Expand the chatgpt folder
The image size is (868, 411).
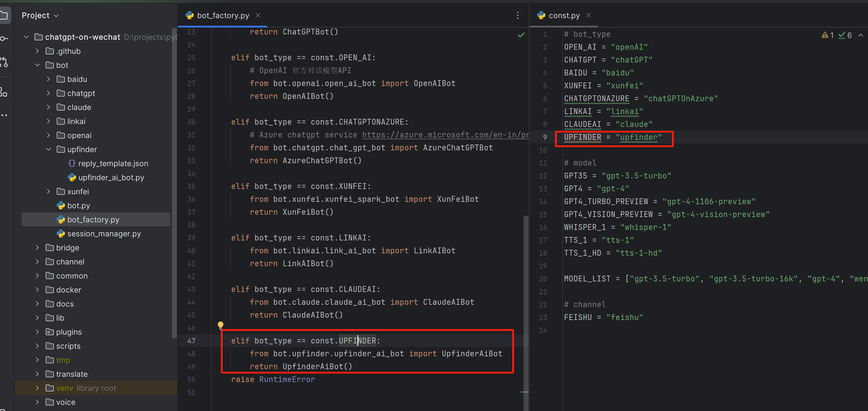pyautogui.click(x=49, y=93)
